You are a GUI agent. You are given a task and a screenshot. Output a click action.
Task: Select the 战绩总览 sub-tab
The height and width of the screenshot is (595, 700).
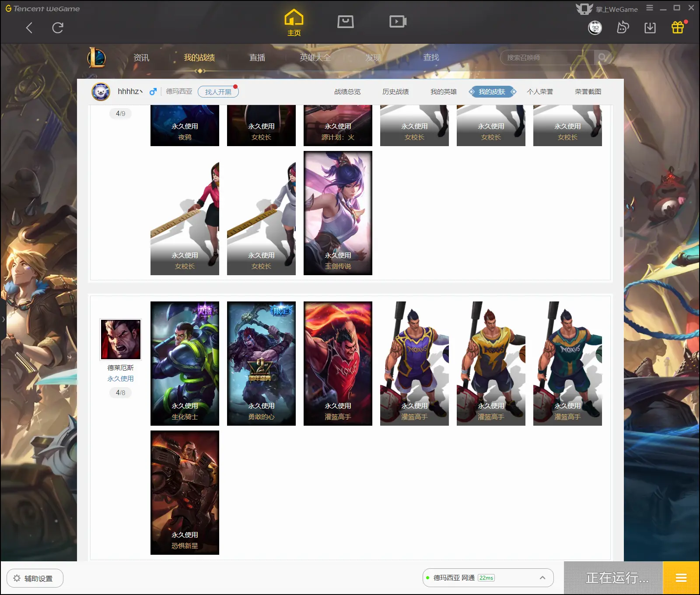[x=347, y=91]
